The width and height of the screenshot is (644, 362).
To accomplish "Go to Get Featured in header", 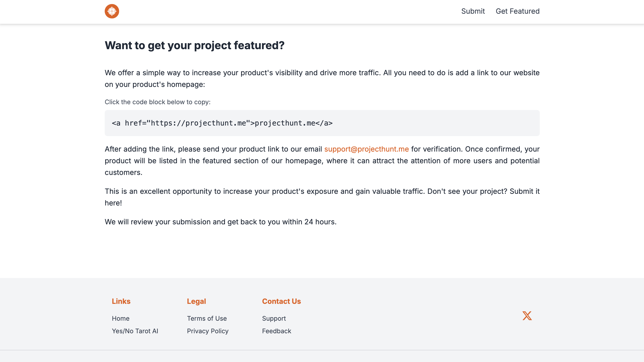I will click(x=517, y=11).
